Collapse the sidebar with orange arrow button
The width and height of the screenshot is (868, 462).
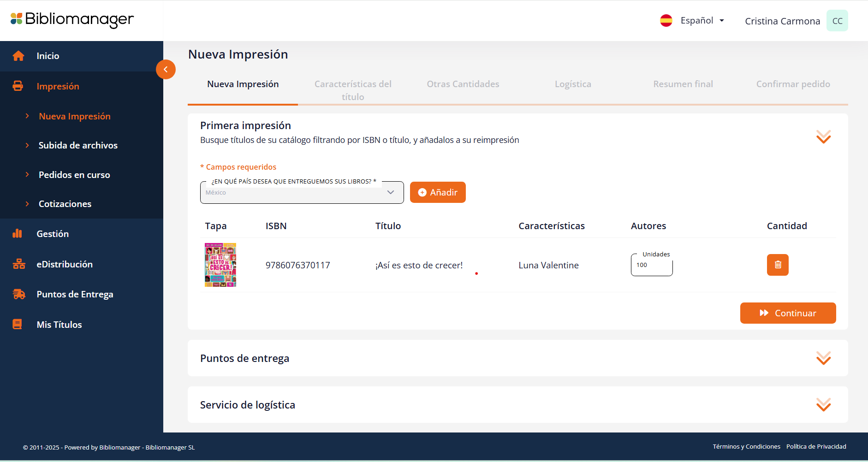click(166, 70)
